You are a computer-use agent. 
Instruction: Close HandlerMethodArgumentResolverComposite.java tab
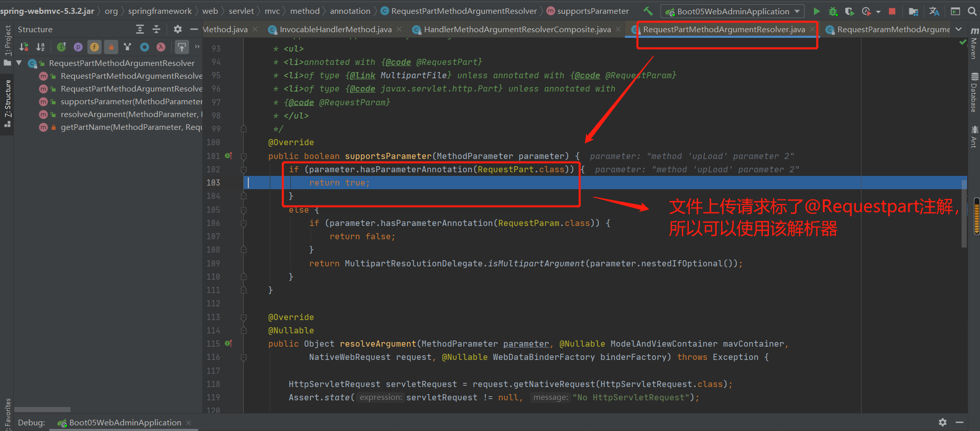tap(618, 29)
